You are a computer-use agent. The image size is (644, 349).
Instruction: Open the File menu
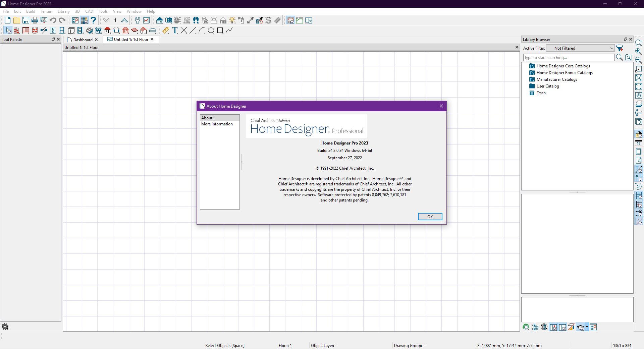tap(6, 11)
